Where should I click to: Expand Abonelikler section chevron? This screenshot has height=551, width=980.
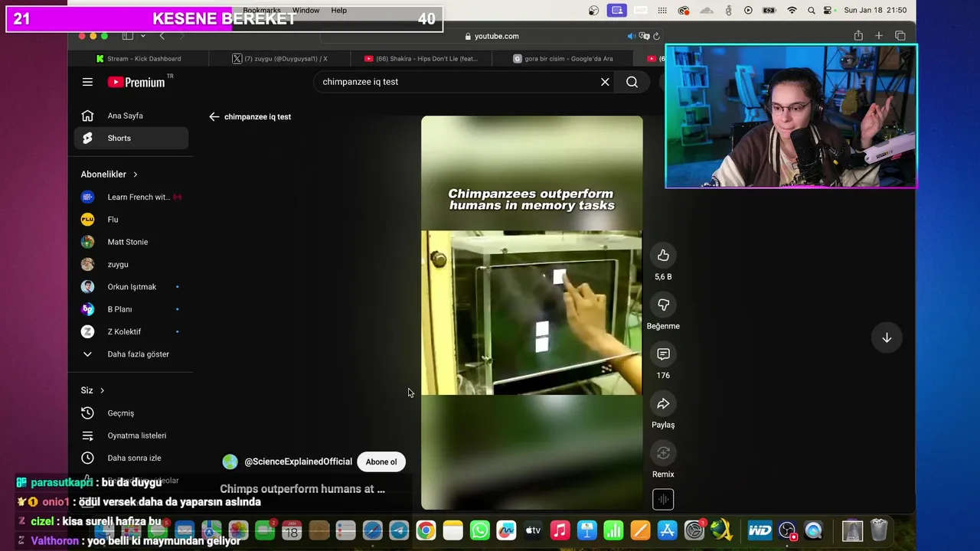click(136, 174)
